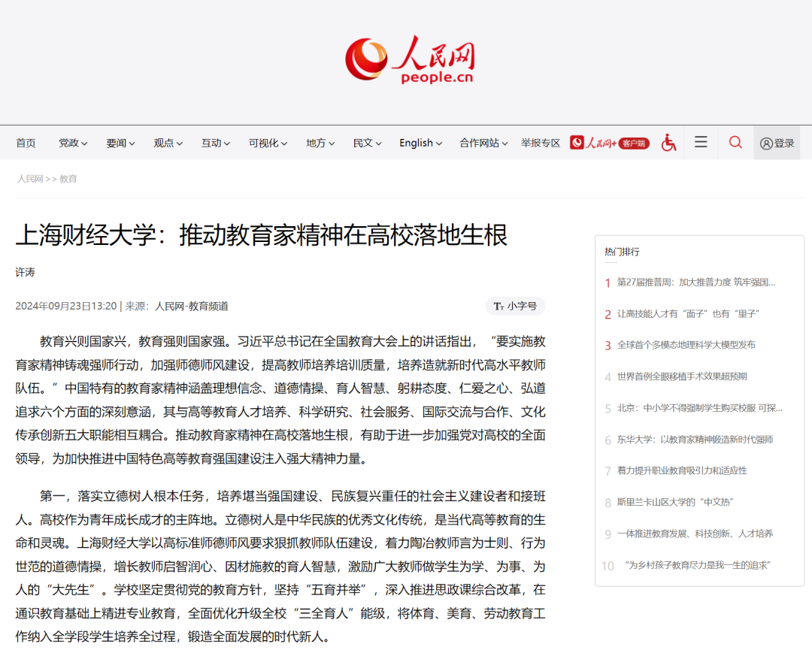Click the 登录 login button
The height and width of the screenshot is (653, 812).
click(x=777, y=143)
